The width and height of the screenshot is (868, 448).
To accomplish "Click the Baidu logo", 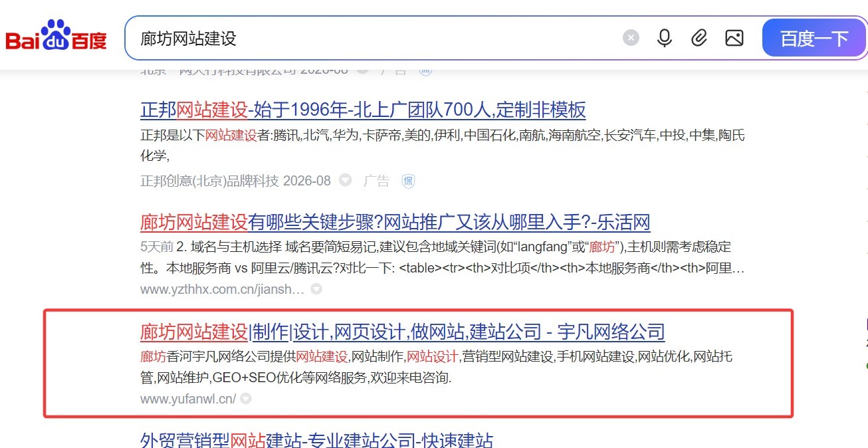I will click(x=56, y=36).
